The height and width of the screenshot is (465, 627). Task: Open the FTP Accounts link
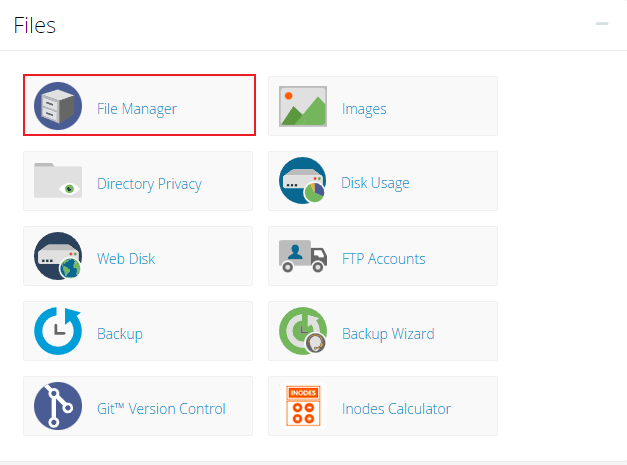tap(383, 259)
